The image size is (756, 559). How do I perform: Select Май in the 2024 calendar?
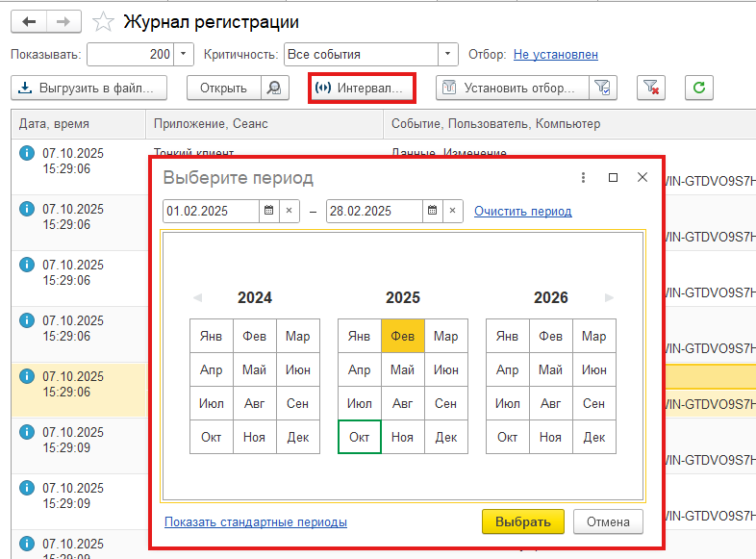[x=255, y=369]
